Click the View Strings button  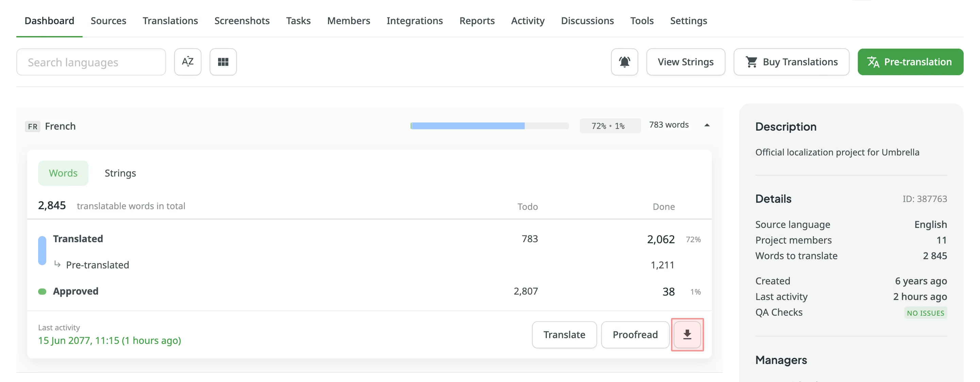point(685,62)
